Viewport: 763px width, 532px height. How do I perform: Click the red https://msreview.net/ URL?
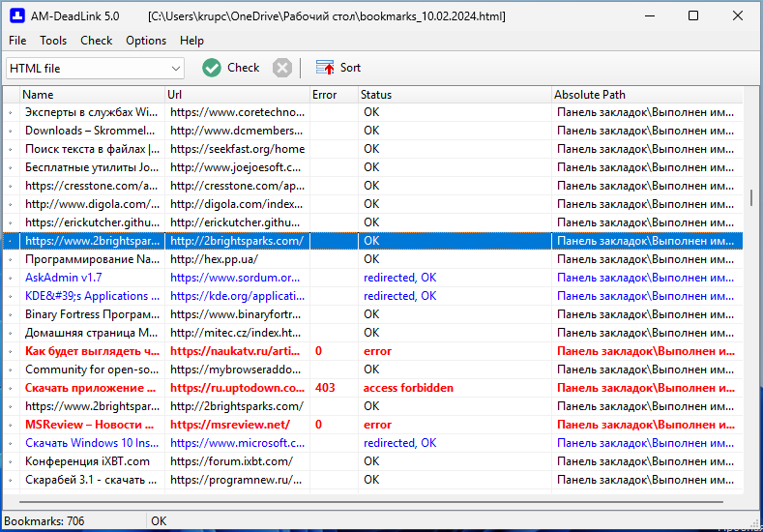230,425
